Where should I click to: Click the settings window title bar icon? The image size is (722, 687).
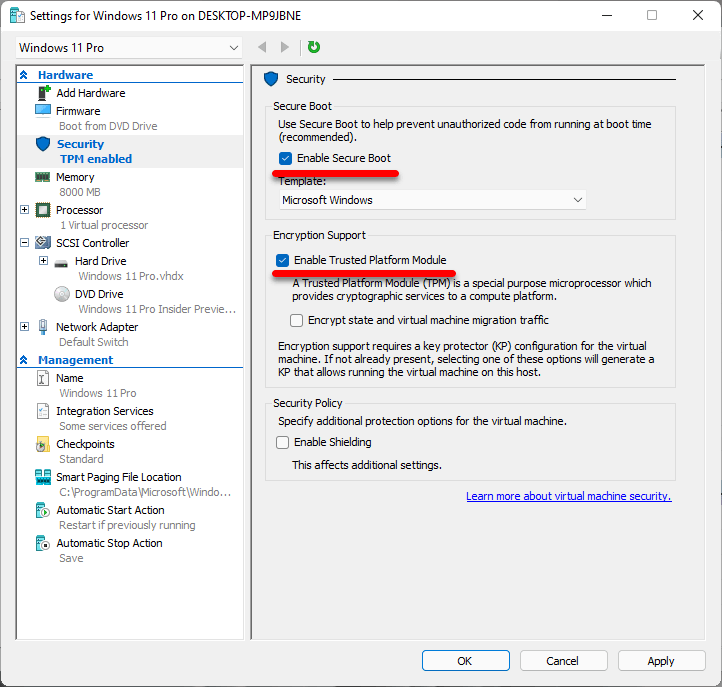[17, 16]
